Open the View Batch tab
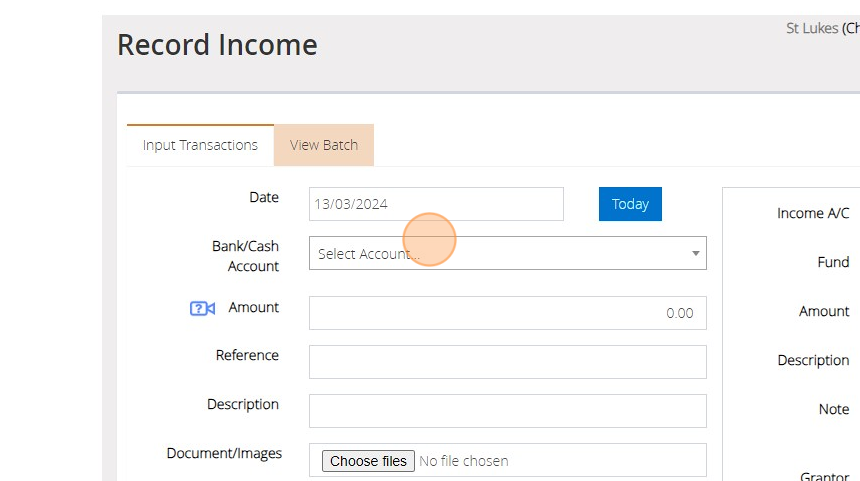 pos(324,145)
